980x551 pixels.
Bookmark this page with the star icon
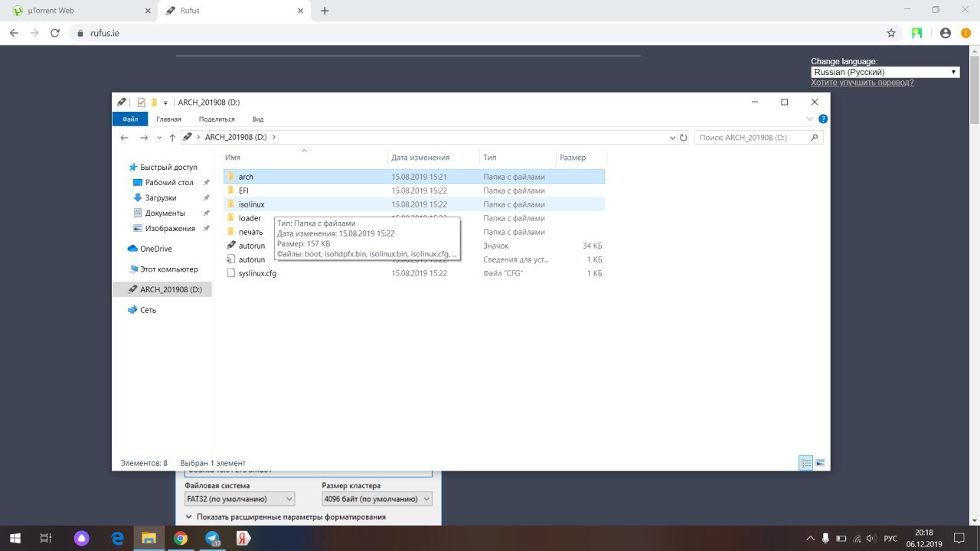pos(891,33)
